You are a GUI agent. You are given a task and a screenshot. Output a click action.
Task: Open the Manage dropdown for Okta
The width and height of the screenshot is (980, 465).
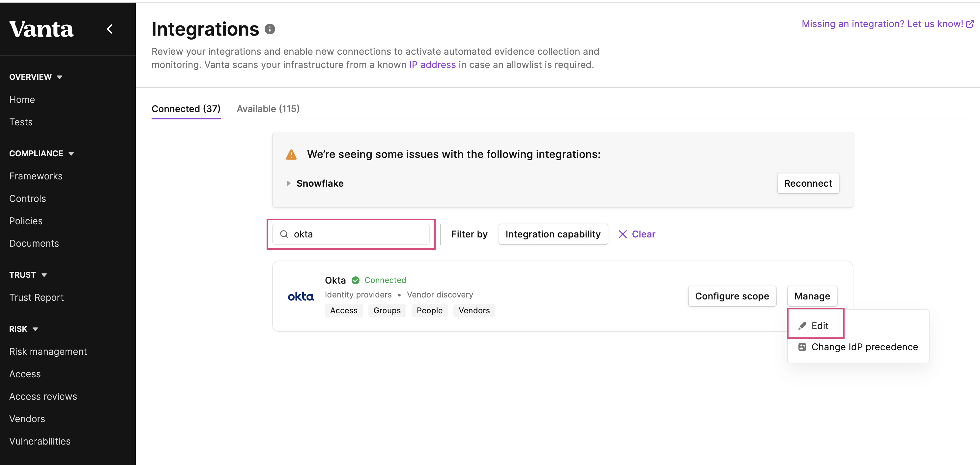click(812, 296)
